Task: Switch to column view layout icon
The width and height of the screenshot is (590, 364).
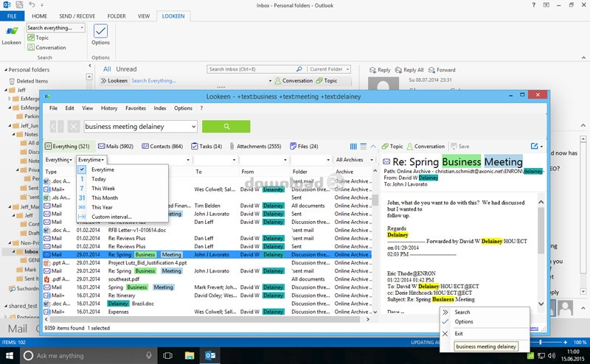Action: point(353,147)
